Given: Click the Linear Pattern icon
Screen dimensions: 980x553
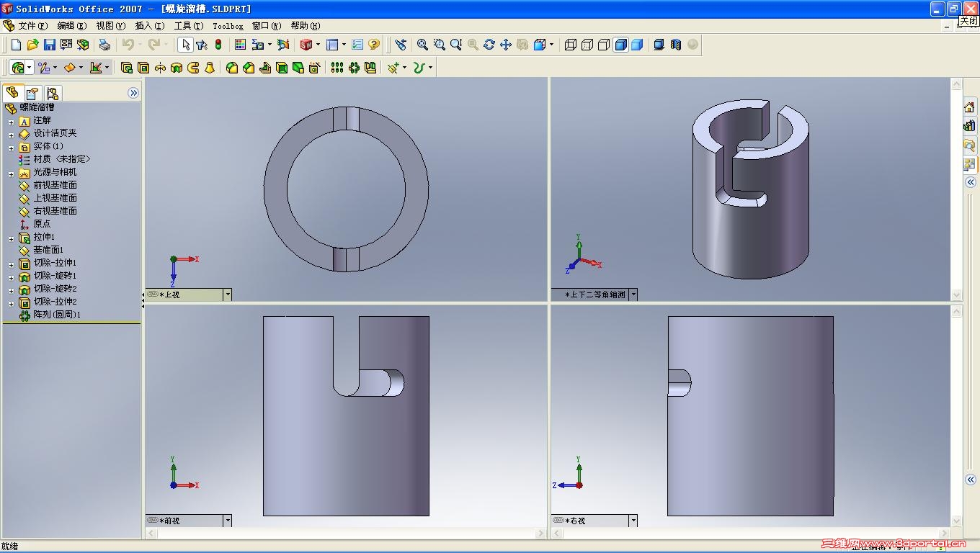Looking at the screenshot, I should point(337,68).
